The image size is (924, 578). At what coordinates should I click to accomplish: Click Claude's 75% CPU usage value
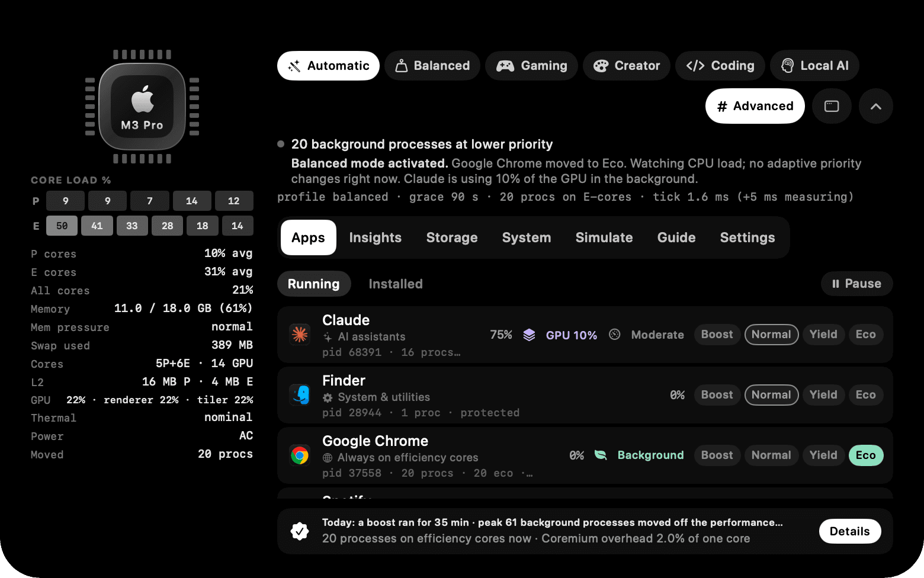[501, 335]
